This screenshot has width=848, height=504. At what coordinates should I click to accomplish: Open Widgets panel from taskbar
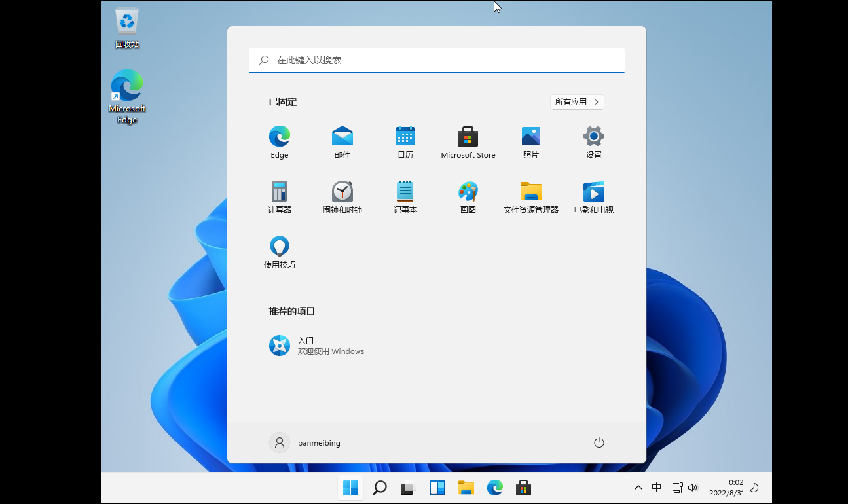click(437, 488)
